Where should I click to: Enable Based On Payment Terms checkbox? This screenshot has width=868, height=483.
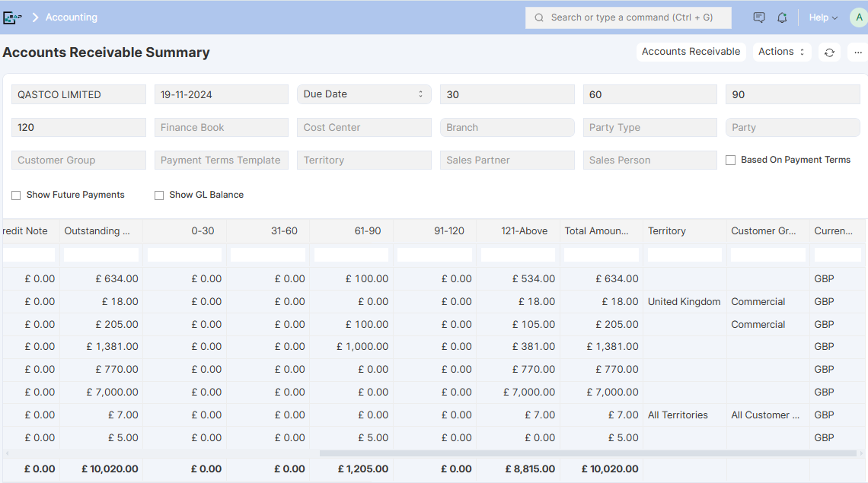point(731,160)
